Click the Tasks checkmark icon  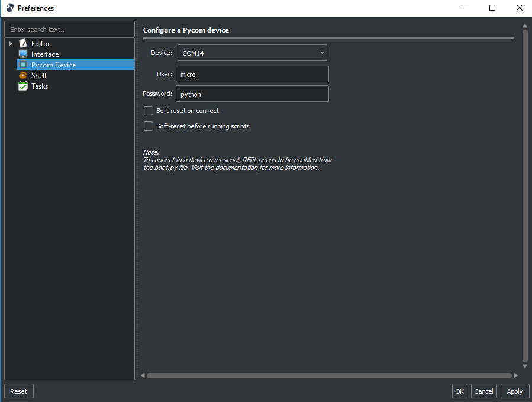tap(22, 86)
